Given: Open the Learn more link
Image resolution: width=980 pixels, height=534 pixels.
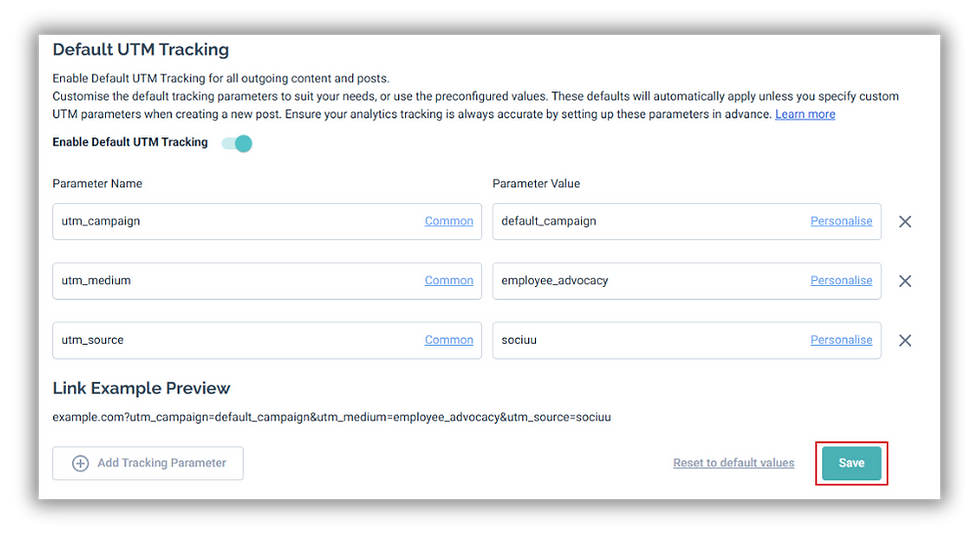Looking at the screenshot, I should click(x=805, y=114).
